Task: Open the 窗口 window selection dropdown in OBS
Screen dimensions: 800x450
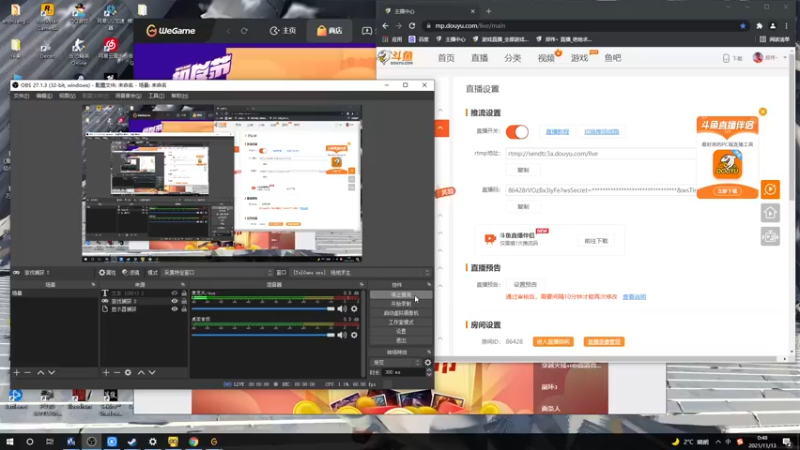Action: pos(361,272)
